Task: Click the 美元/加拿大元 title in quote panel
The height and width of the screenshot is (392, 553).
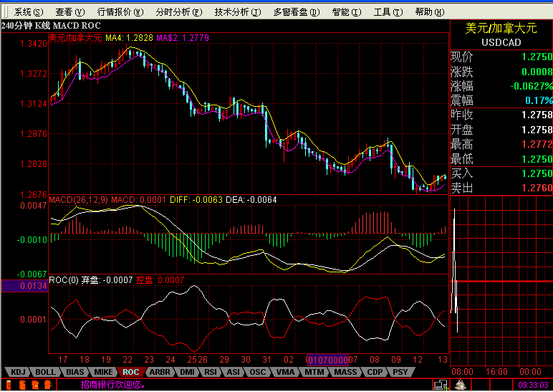Action: click(501, 29)
